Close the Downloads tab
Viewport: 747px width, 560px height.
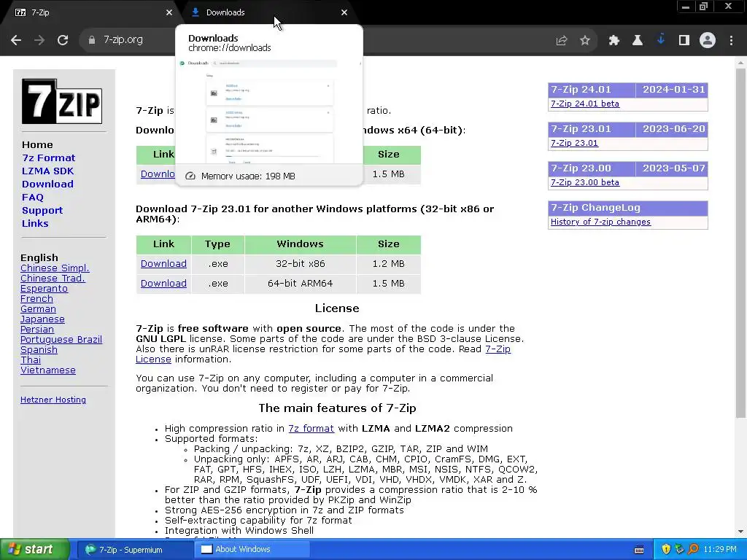344,12
